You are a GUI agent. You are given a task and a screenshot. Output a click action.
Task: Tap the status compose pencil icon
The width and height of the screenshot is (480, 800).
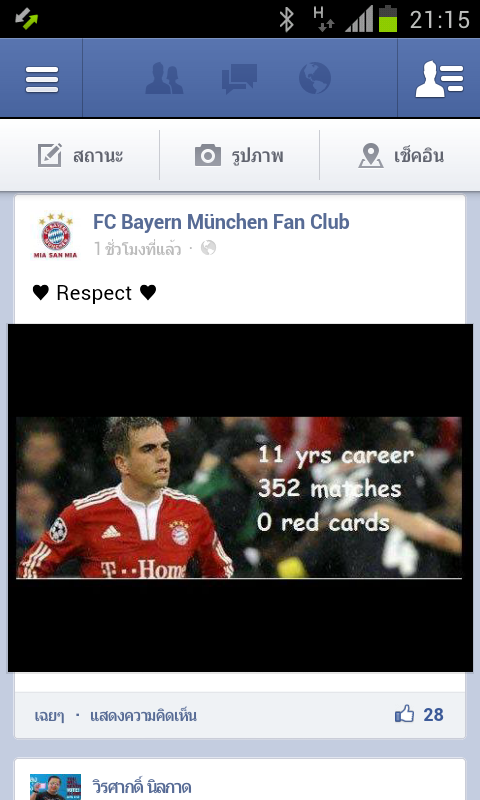pyautogui.click(x=49, y=155)
